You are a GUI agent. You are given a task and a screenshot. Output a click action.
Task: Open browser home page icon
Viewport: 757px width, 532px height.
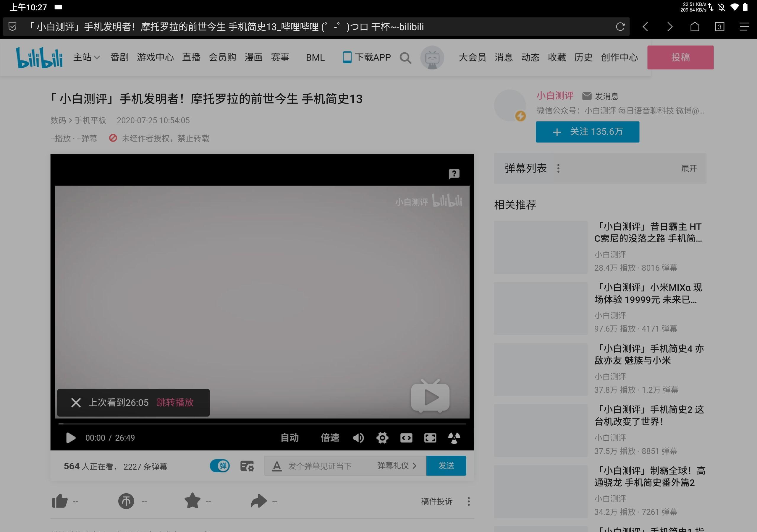pyautogui.click(x=695, y=27)
